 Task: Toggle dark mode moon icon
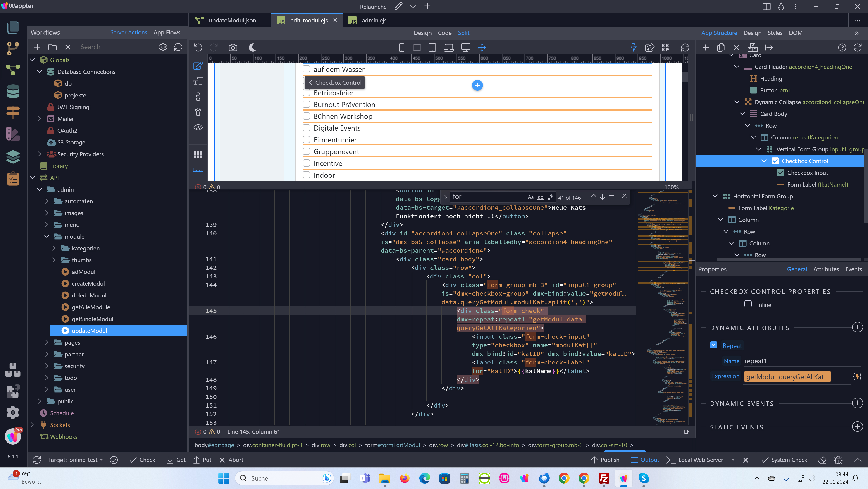[252, 48]
